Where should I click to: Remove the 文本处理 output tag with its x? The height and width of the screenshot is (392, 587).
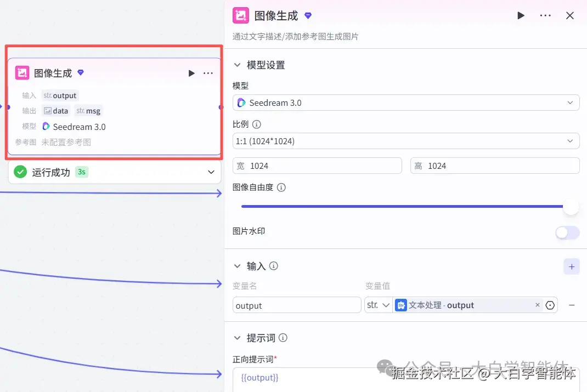click(537, 305)
